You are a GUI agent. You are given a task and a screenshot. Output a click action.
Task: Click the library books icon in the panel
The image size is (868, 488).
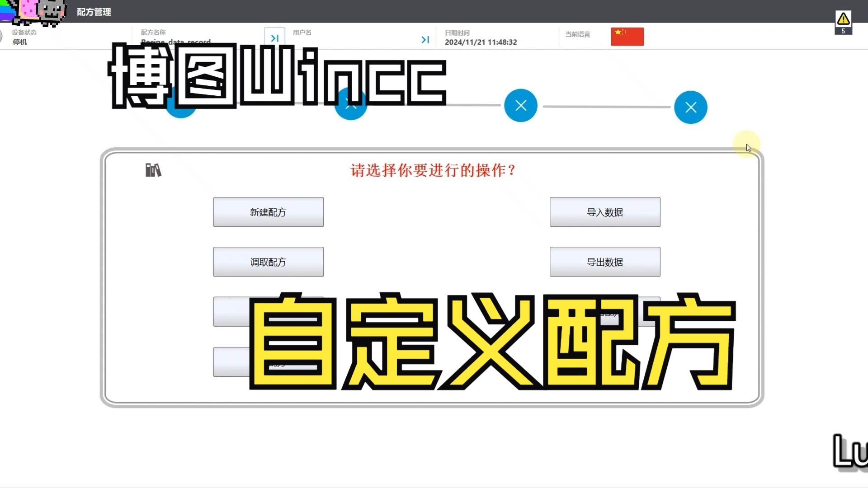[x=153, y=170]
